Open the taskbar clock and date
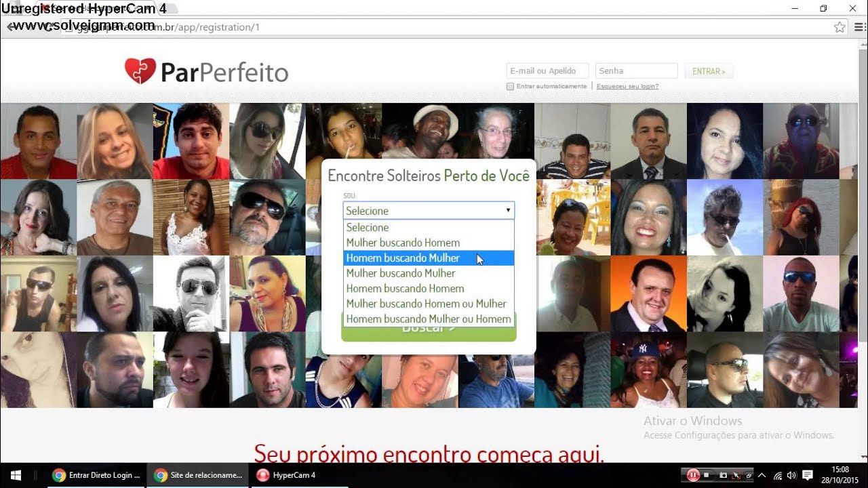 point(840,474)
